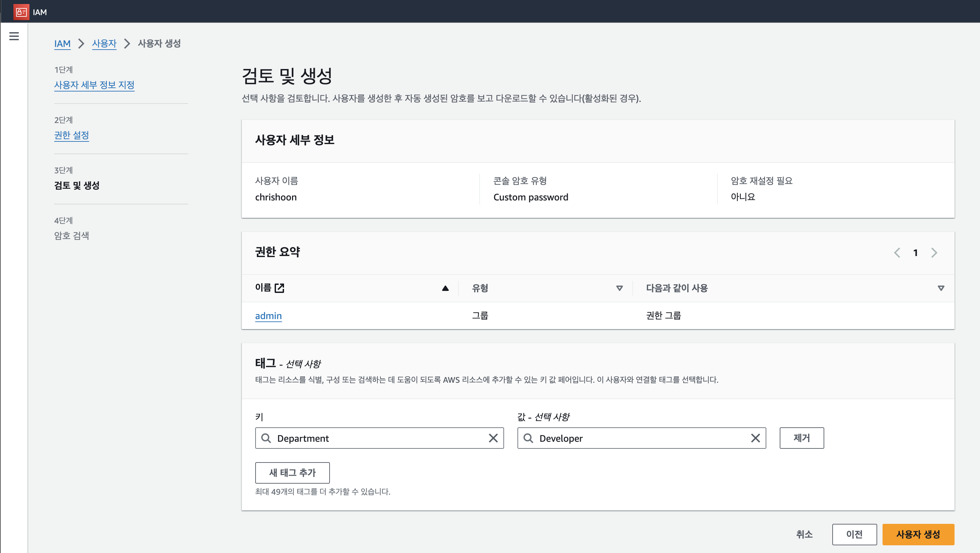
Task: Open the hamburger navigation menu
Action: point(14,36)
